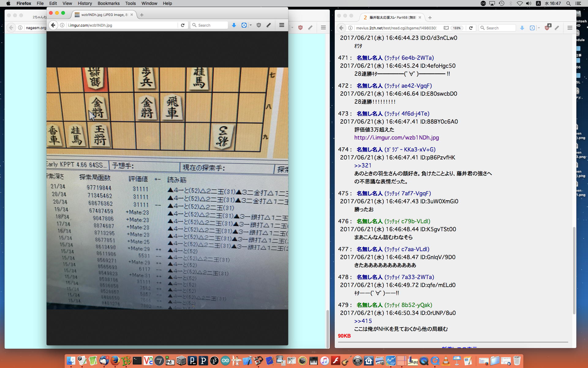
Task: Open hamburger menu in imgur window
Action: pyautogui.click(x=282, y=25)
